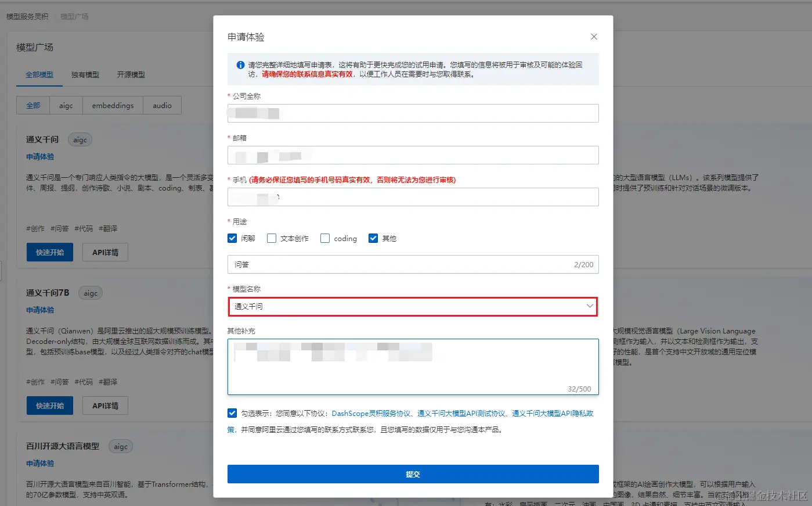
Task: Click the aigc tag on 通义千问 card
Action: point(80,139)
